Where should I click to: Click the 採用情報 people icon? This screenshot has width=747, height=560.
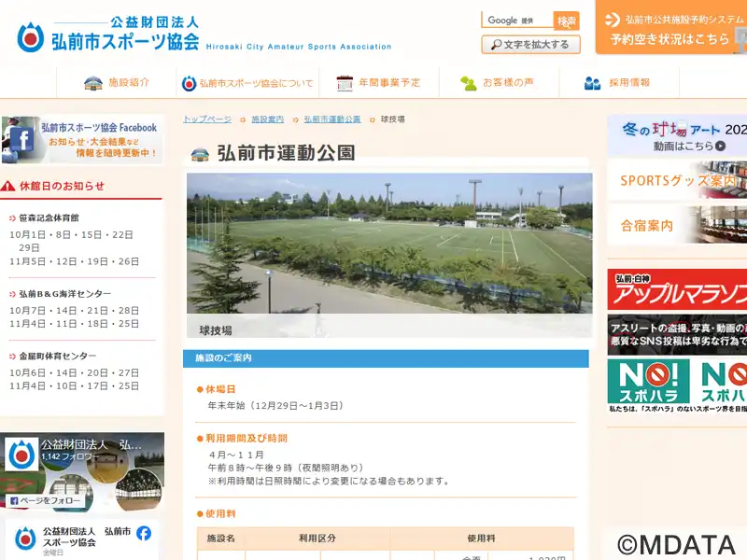pos(592,83)
